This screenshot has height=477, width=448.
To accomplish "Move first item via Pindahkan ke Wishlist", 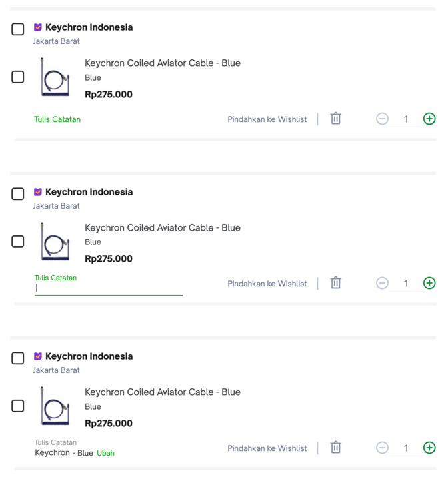I will (x=267, y=119).
